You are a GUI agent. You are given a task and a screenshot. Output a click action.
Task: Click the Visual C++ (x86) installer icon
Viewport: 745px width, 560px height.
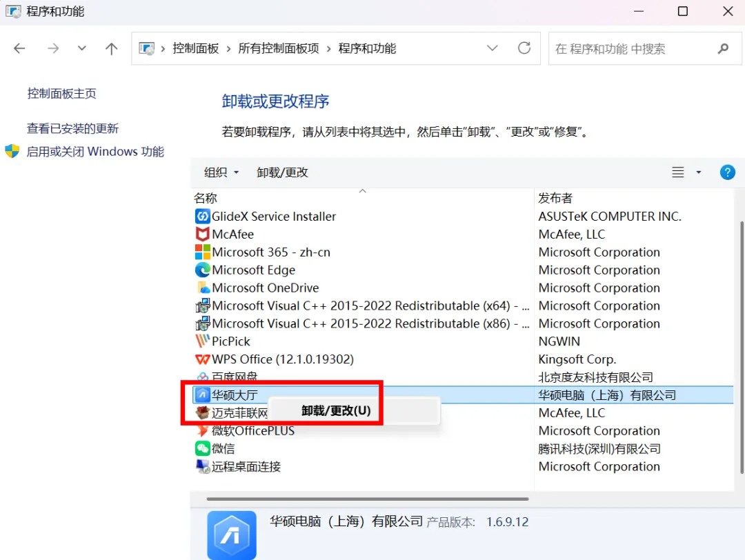tap(203, 323)
